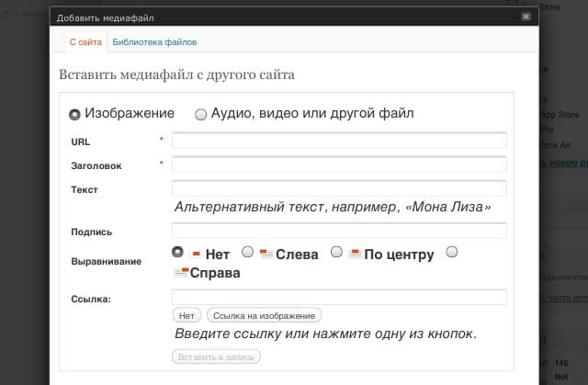Focus the Заголовок text field
The height and width of the screenshot is (385, 588).
[339, 164]
